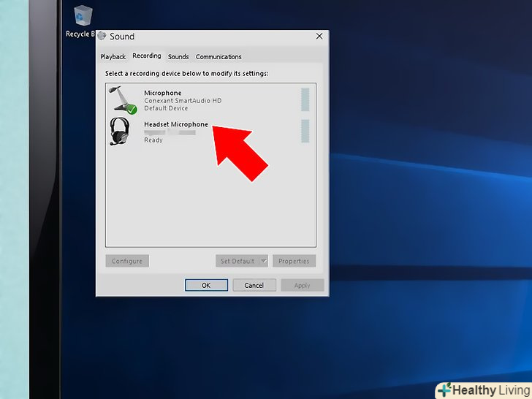Select the "Headset Microphone" device name
The height and width of the screenshot is (399, 532).
[176, 124]
